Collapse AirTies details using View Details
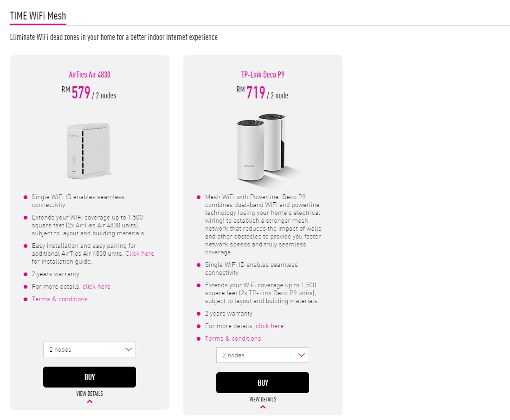The height and width of the screenshot is (420, 510). point(90,394)
